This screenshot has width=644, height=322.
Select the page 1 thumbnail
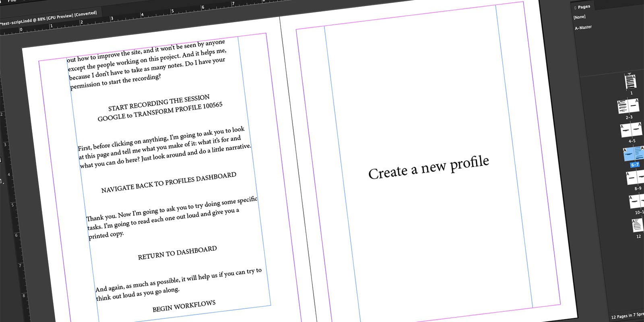[630, 82]
